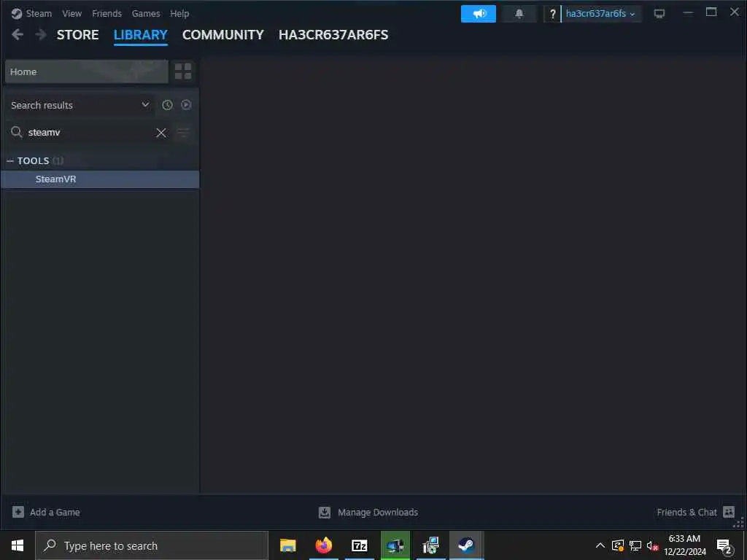Open the collections grid view icon
Screen dimensions: 747x560
point(183,71)
